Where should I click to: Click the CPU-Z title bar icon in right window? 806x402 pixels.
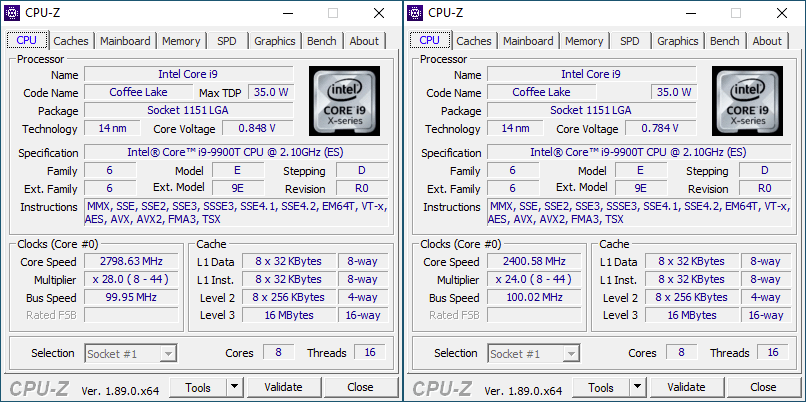416,13
